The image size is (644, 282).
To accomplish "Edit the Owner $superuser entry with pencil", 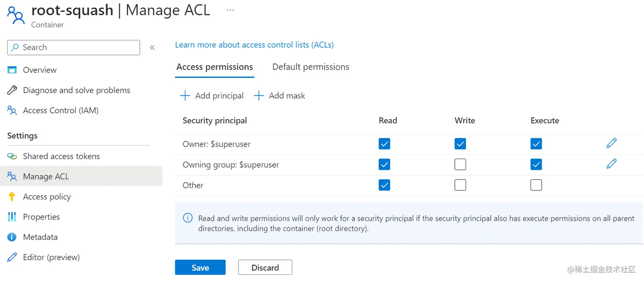I will 611,144.
